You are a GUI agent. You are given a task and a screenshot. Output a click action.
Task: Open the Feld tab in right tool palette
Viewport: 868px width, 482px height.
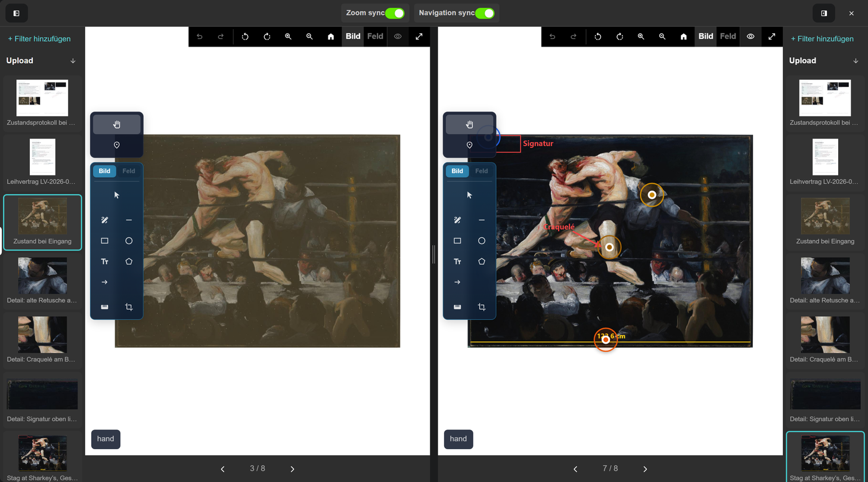pyautogui.click(x=482, y=171)
